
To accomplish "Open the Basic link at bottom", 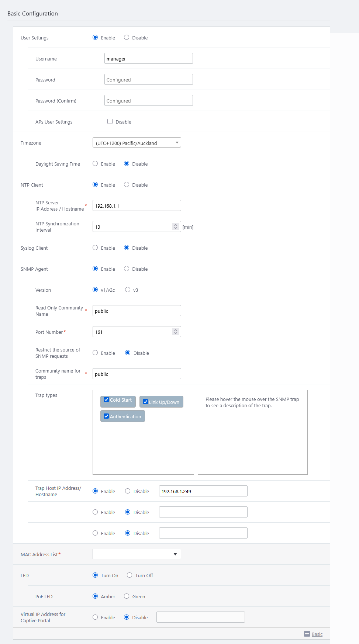I will (317, 634).
